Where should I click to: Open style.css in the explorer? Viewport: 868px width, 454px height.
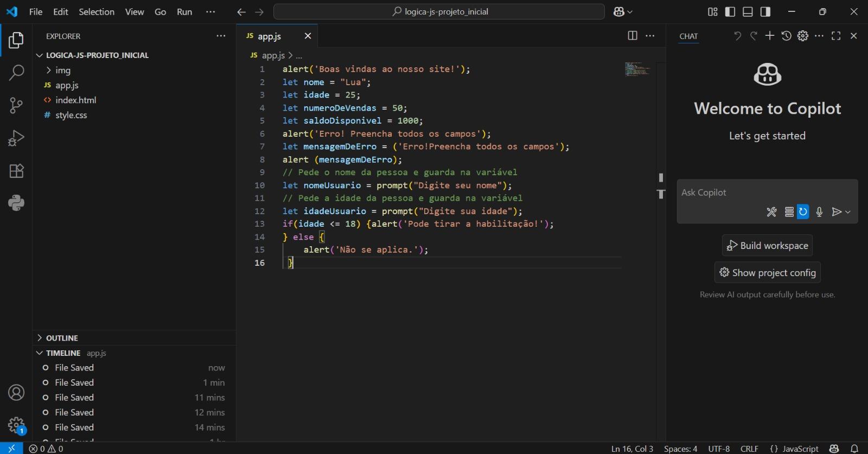[x=71, y=115]
